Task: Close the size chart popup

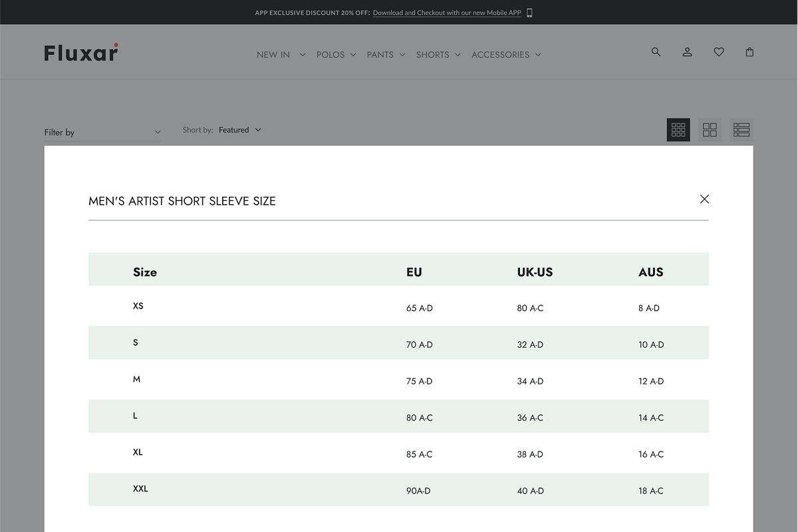Action: pyautogui.click(x=704, y=199)
